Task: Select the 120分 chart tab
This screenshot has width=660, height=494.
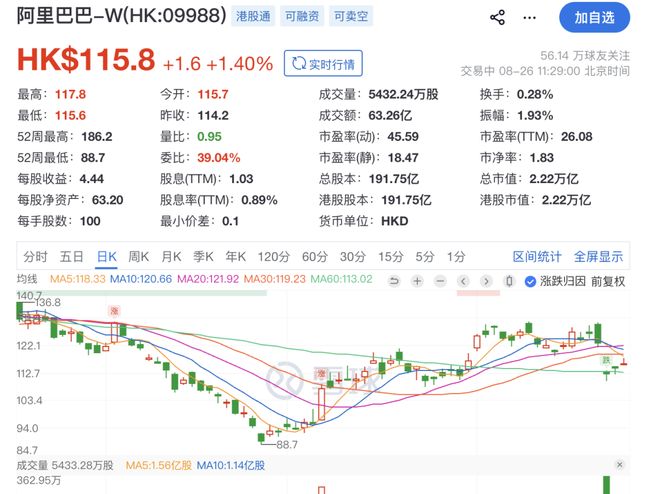Action: pos(274,256)
